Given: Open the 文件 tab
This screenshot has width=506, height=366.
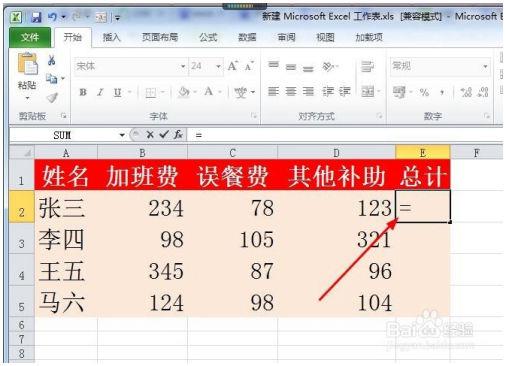Looking at the screenshot, I should (x=30, y=37).
